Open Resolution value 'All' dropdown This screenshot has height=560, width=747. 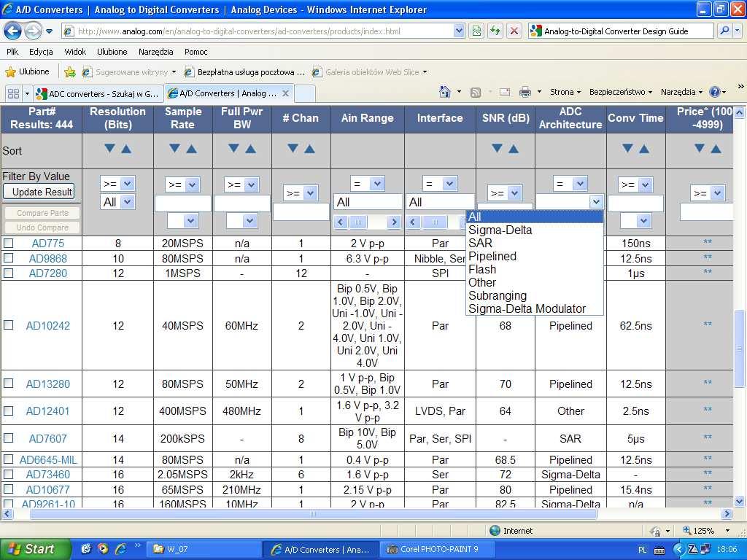click(117, 202)
